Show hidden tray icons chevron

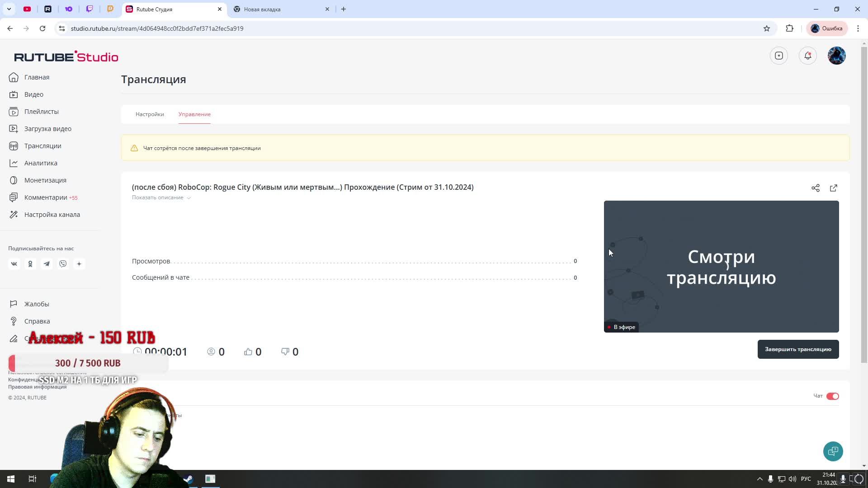click(x=760, y=479)
